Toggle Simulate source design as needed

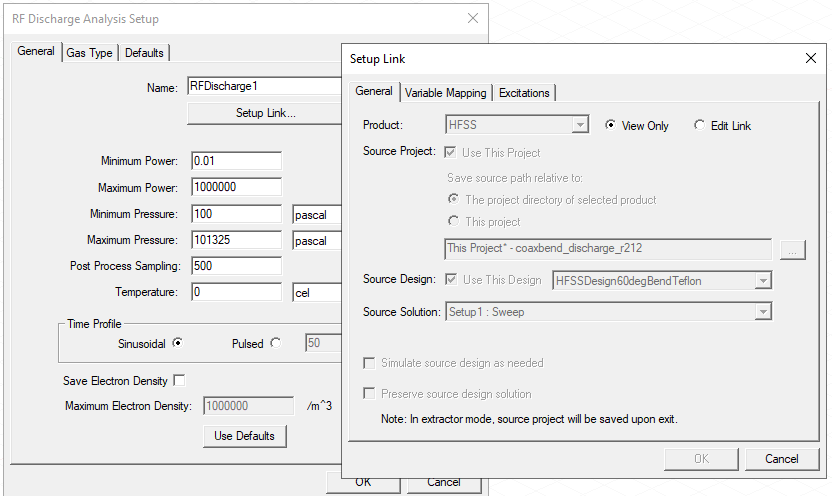[369, 363]
